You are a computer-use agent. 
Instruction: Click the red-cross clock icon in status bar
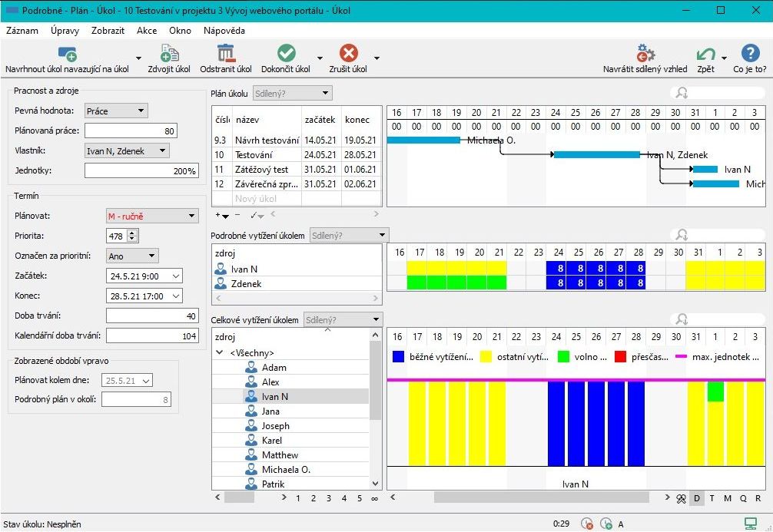click(586, 524)
